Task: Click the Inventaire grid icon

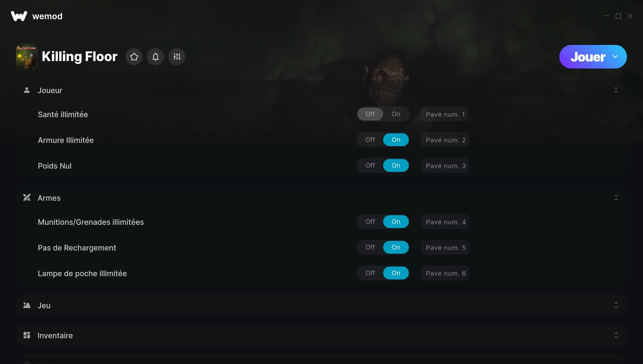Action: [27, 335]
